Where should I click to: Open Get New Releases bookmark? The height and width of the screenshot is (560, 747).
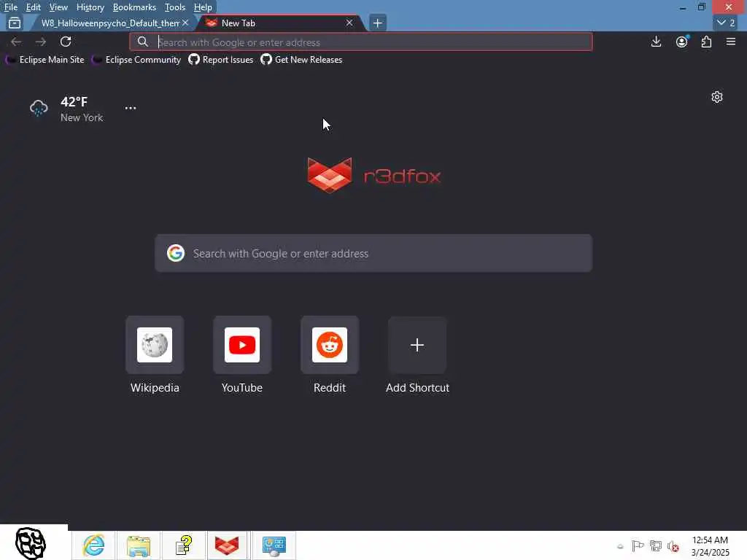(x=301, y=60)
